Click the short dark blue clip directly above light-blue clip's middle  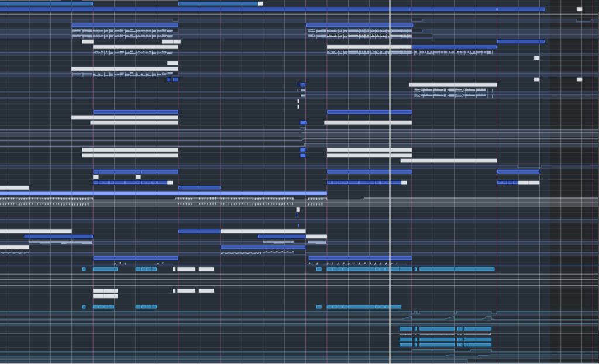click(x=199, y=188)
